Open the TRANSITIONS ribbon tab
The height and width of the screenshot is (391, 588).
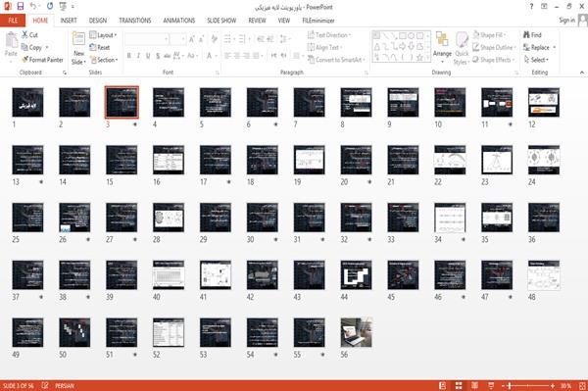pos(135,21)
